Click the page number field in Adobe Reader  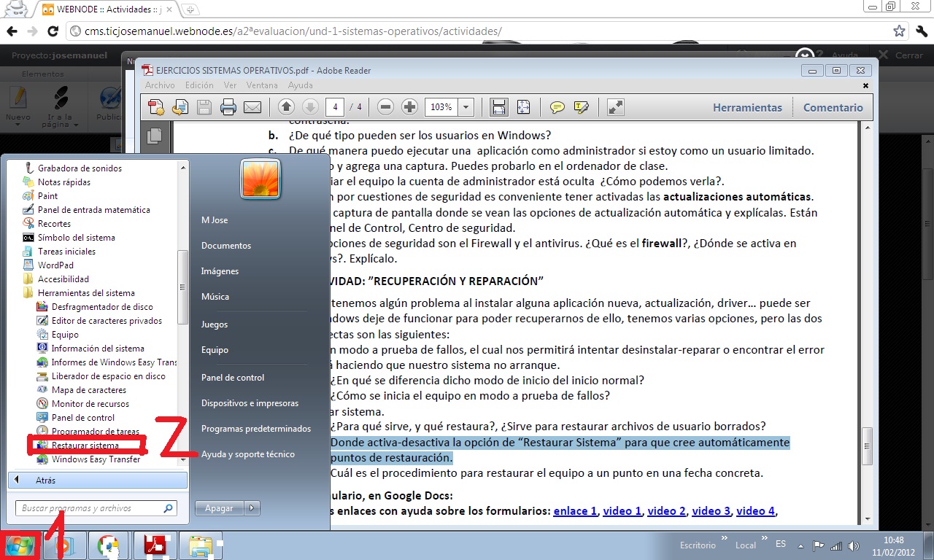coord(335,107)
